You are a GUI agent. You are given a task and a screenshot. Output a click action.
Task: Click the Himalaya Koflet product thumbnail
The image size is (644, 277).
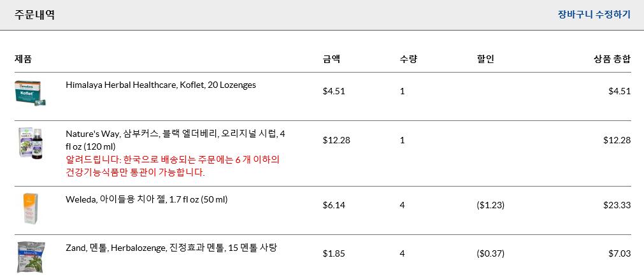[x=29, y=93]
